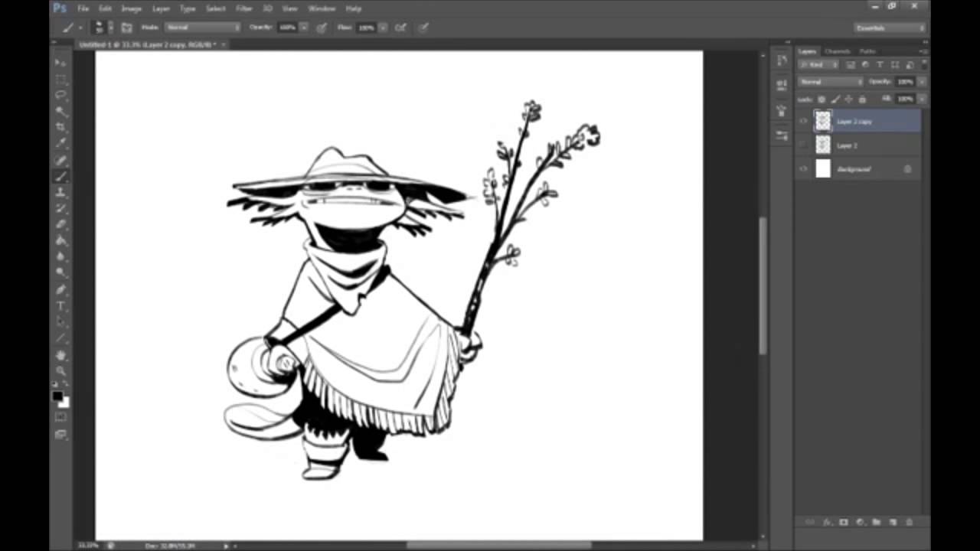Toggle visibility of the Background layer
Image resolution: width=980 pixels, height=551 pixels.
tap(803, 169)
